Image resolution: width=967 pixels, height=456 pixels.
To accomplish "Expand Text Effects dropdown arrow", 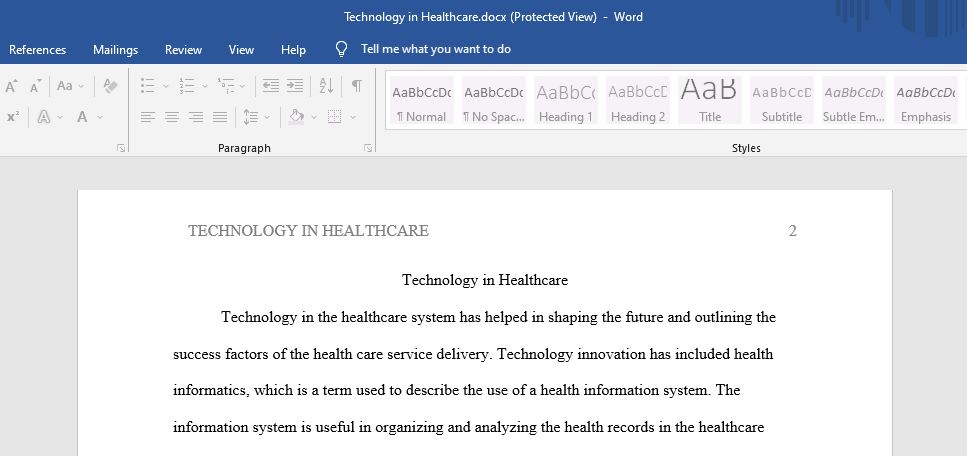I will click(x=60, y=117).
